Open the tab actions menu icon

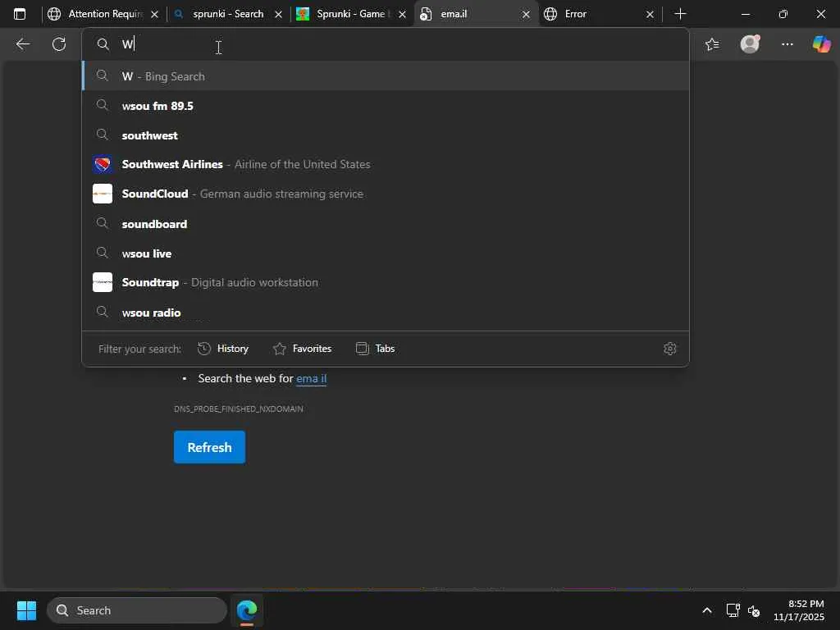tap(20, 14)
